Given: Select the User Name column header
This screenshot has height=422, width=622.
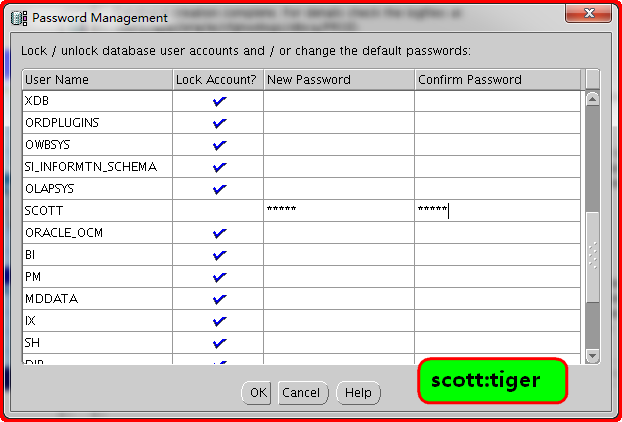Looking at the screenshot, I should [97, 79].
